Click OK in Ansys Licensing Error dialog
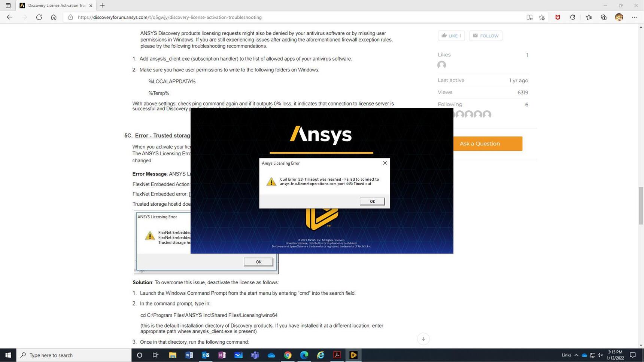644x362 pixels. (372, 201)
